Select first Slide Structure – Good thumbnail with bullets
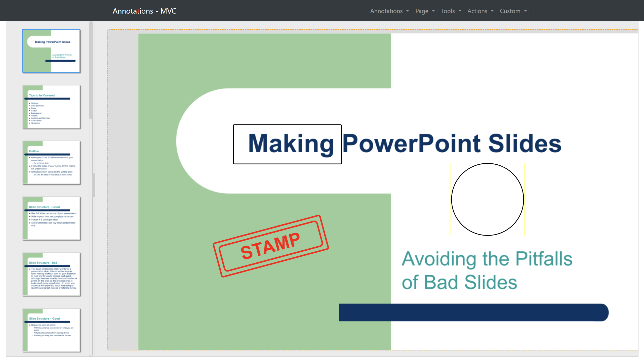The height and width of the screenshot is (362, 644). (x=51, y=218)
